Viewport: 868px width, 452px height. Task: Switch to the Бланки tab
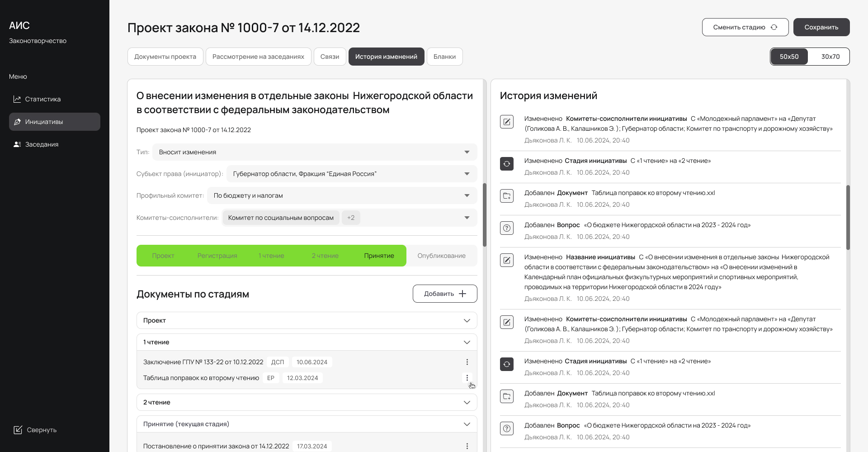(x=444, y=57)
